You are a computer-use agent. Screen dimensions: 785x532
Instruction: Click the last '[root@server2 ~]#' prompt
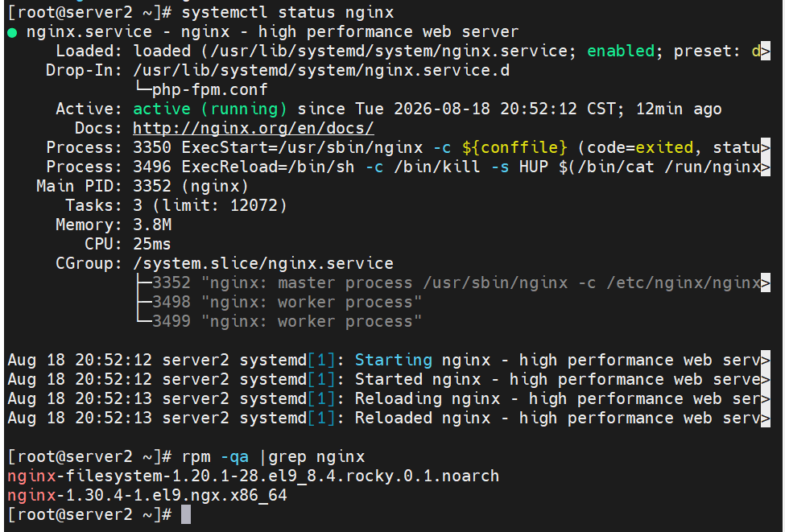coord(89,514)
